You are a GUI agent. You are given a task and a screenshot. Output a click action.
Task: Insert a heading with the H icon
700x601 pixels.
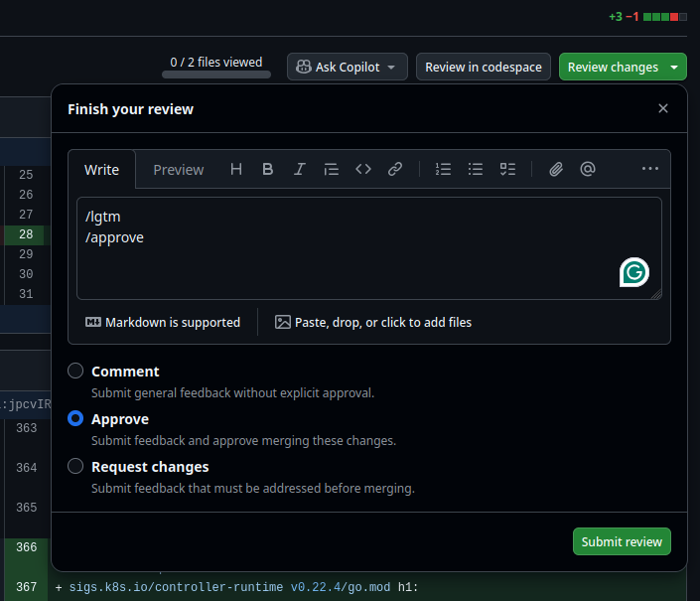236,169
